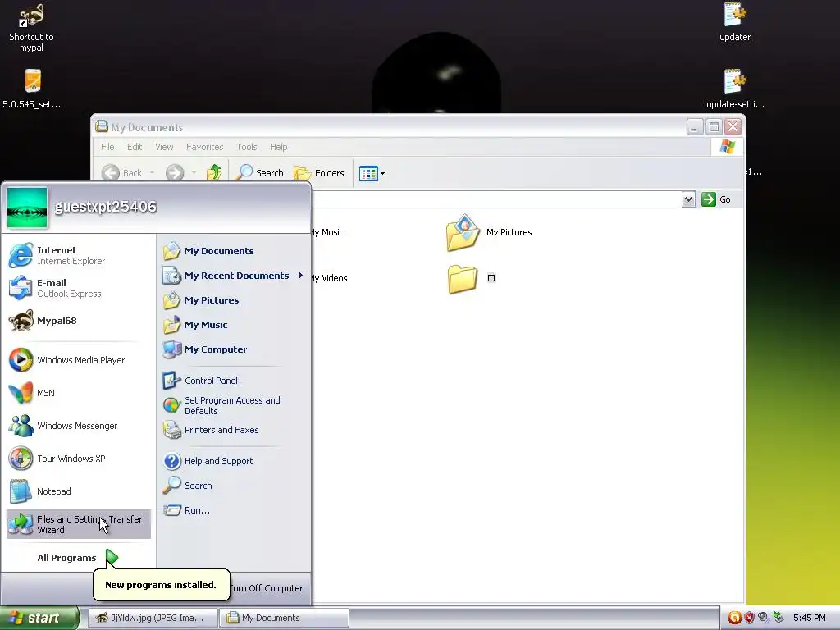Viewport: 840px width, 630px height.
Task: Open Help and Support
Action: pyautogui.click(x=233, y=461)
